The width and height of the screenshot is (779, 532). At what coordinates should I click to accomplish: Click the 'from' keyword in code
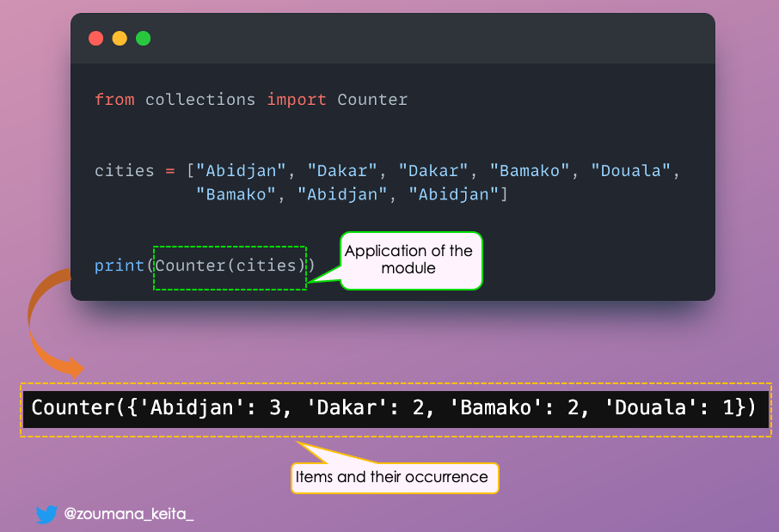coord(114,100)
